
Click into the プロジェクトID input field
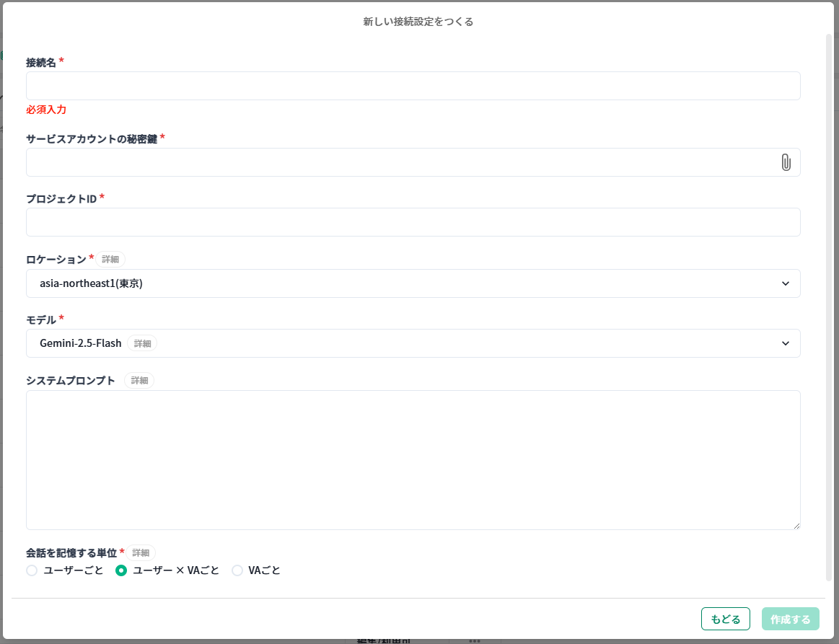[x=413, y=222]
